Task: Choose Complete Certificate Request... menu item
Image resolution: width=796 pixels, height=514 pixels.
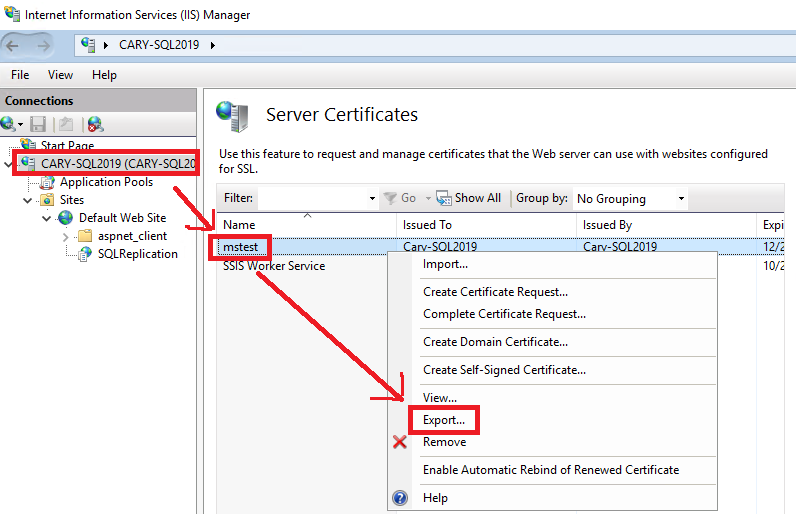Action: [x=505, y=314]
